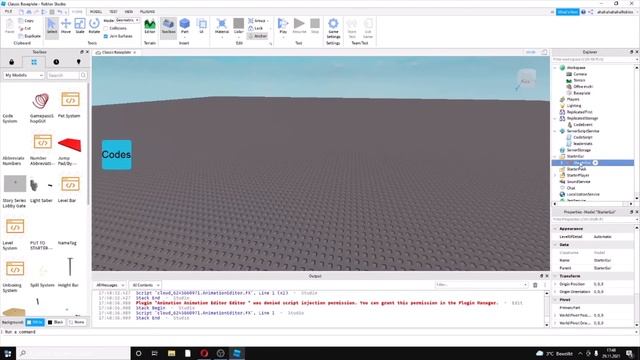Click the Windows Start button

[8, 353]
